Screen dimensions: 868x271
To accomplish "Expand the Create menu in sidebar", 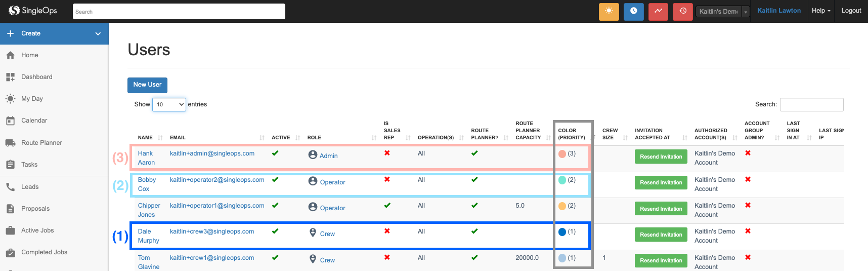I will pyautogui.click(x=54, y=33).
